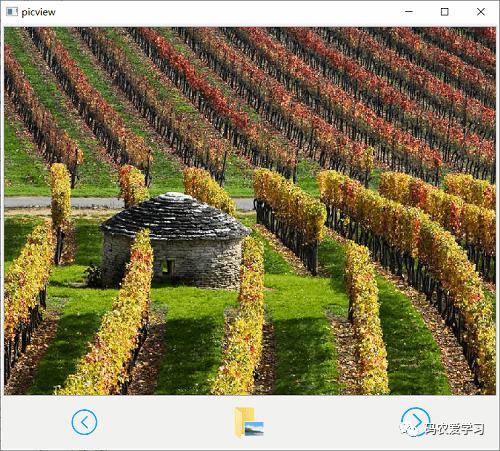This screenshot has height=451, width=500.
Task: Click empty area of bottom toolbar
Action: (167, 422)
